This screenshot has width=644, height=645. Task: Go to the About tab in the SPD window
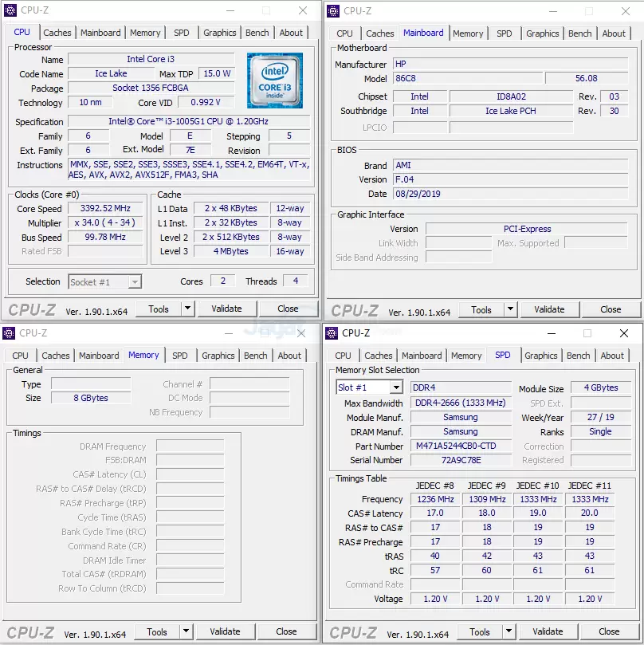point(612,356)
